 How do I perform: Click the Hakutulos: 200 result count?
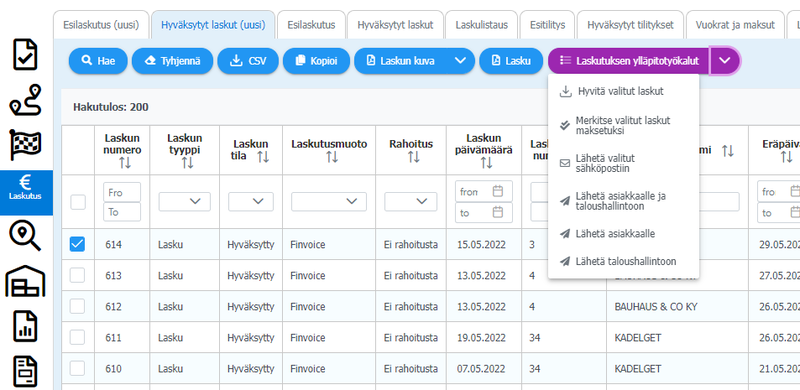[111, 107]
